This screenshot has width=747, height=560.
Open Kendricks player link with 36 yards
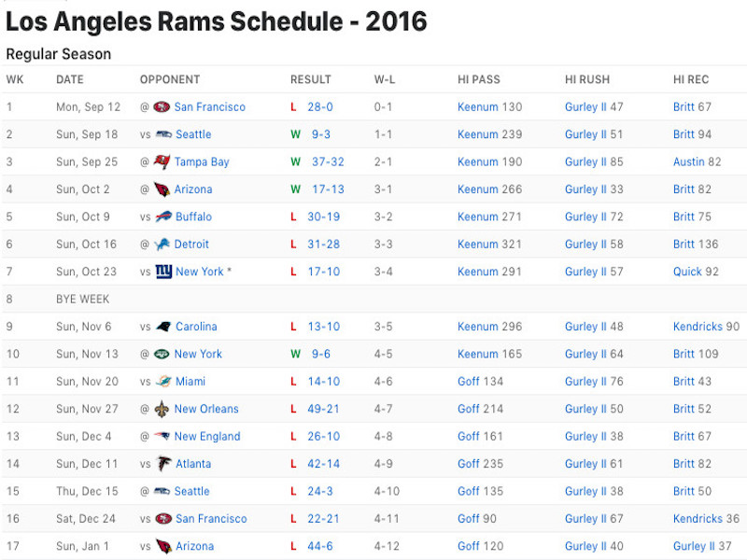pyautogui.click(x=698, y=519)
